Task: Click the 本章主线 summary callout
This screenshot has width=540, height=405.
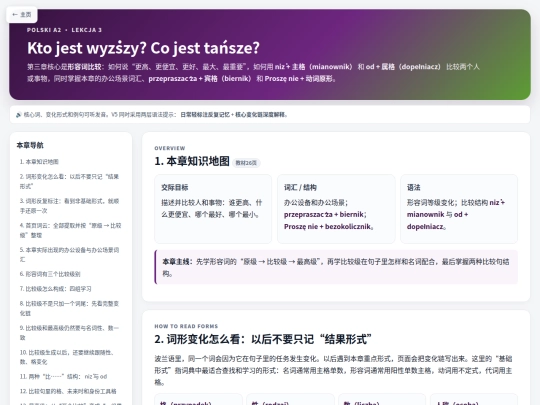Action: [x=336, y=267]
